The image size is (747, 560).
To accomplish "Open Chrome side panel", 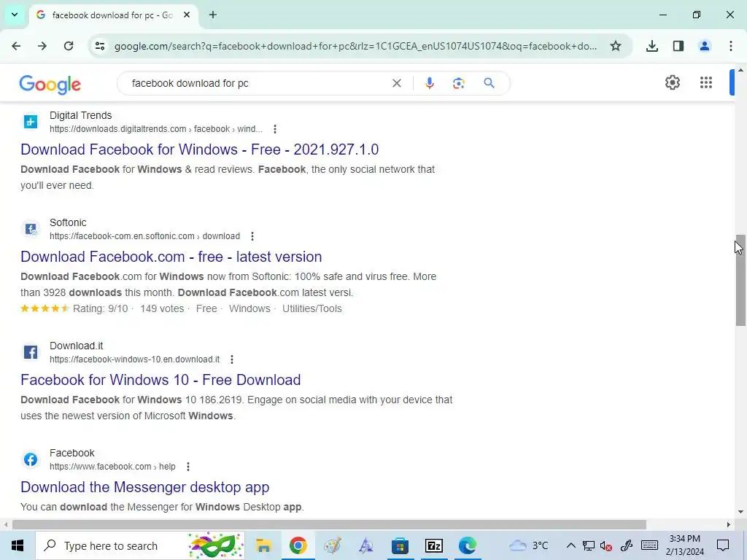I will (678, 46).
